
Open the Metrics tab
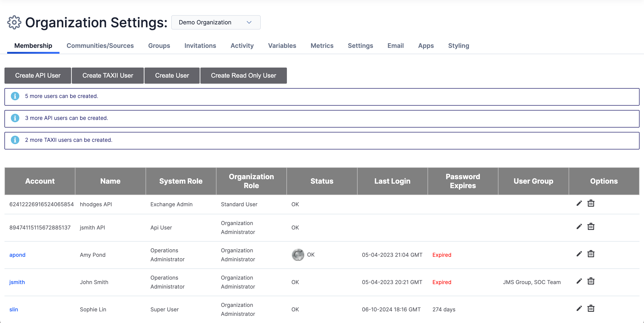322,46
